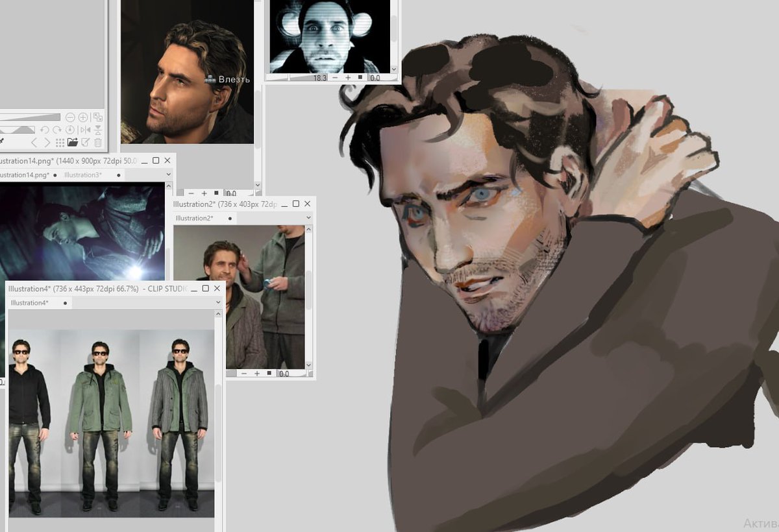The height and width of the screenshot is (532, 779).
Task: Show next image in Sub View
Action: (x=47, y=142)
